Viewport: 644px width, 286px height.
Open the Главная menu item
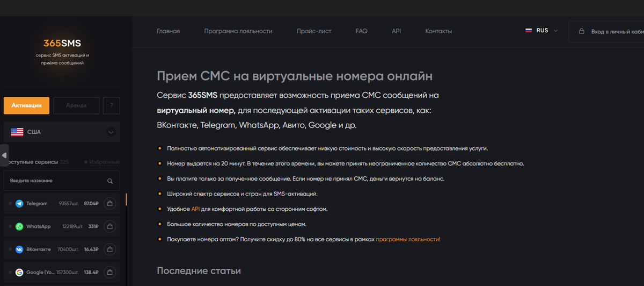[169, 31]
